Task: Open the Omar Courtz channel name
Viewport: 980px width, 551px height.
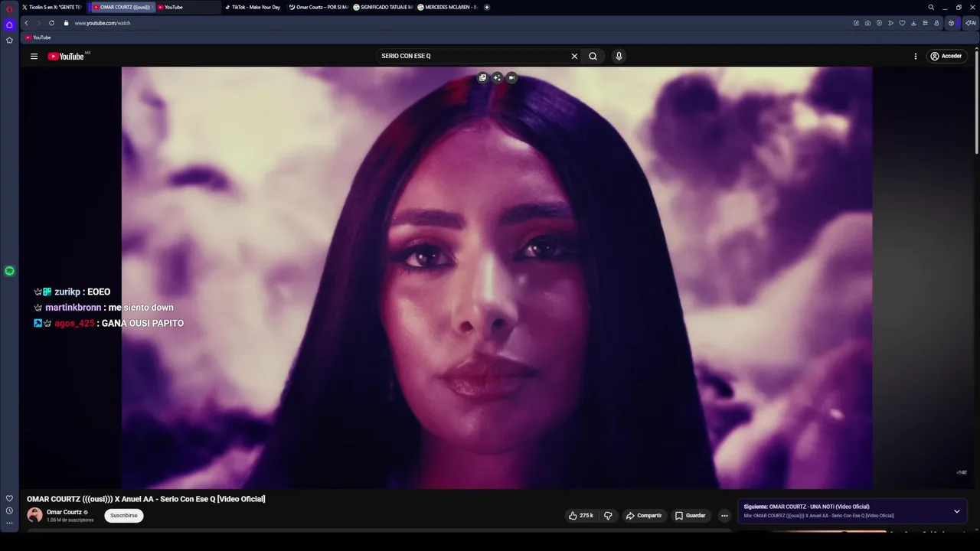Action: (x=64, y=512)
